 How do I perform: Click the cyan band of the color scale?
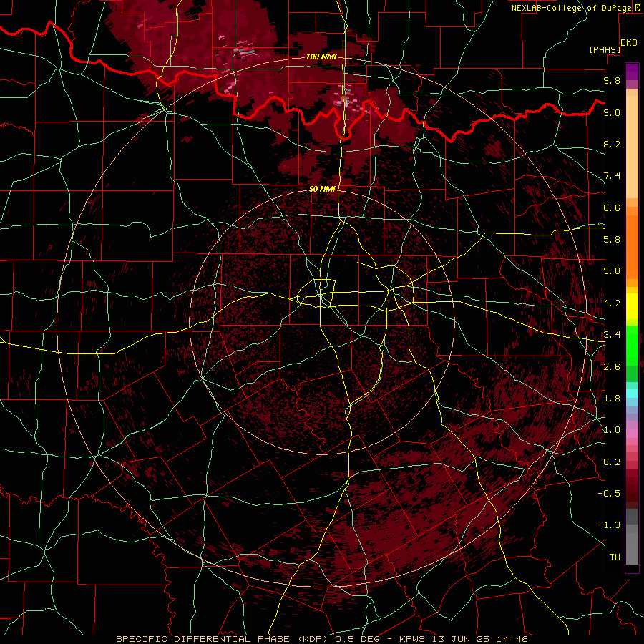pos(632,393)
